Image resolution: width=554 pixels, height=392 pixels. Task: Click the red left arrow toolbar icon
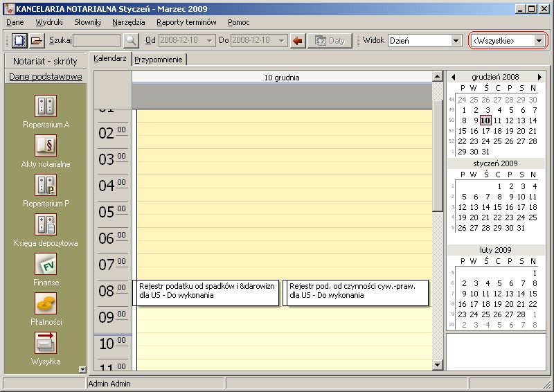[x=298, y=41]
